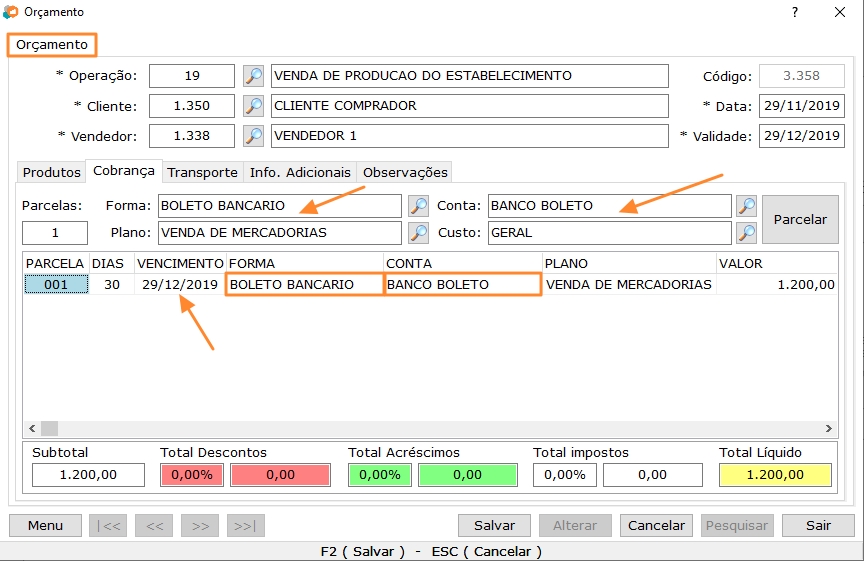The image size is (864, 561).
Task: Open client search next to Cliente code
Action: coord(254,106)
